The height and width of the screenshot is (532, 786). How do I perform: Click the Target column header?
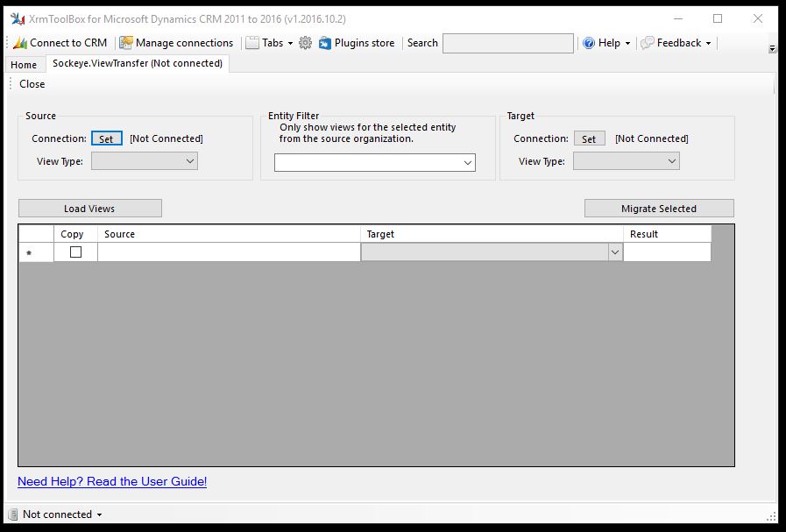tap(492, 234)
